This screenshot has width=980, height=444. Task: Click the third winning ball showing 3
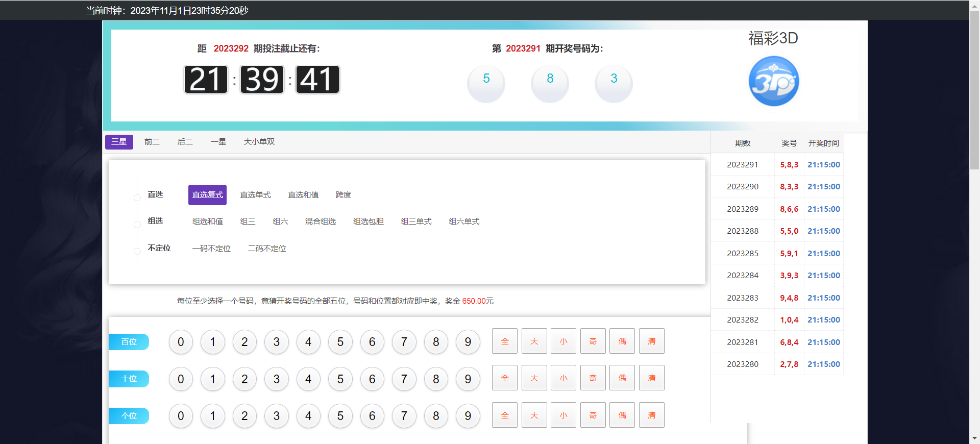pyautogui.click(x=614, y=83)
